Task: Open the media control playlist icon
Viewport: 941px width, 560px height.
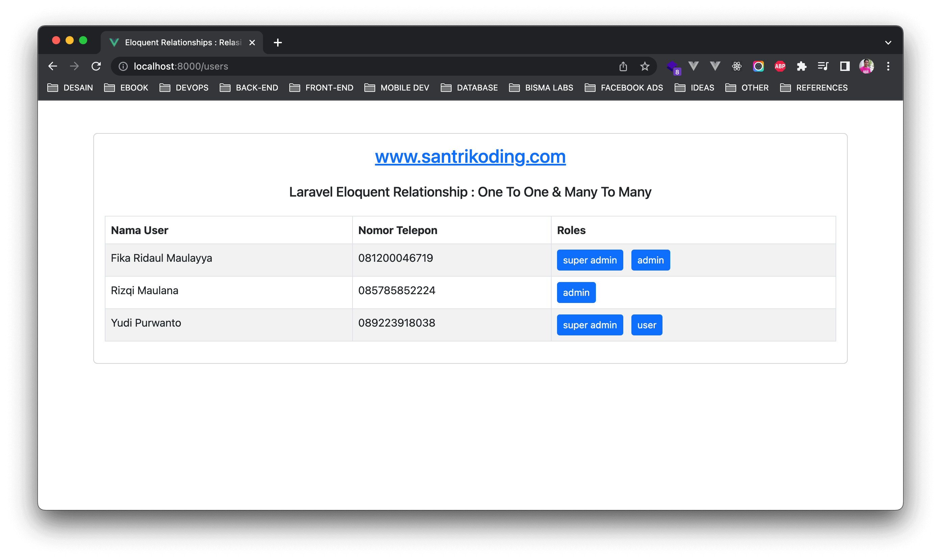Action: click(823, 67)
